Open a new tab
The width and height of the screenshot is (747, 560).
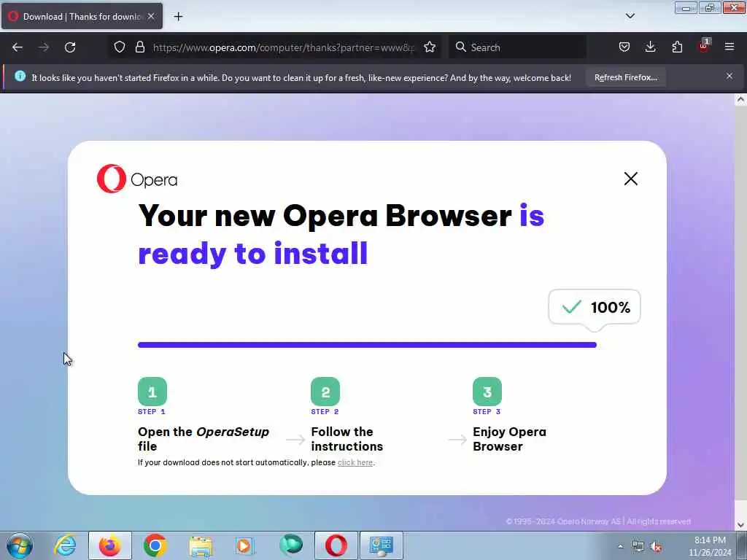pos(178,17)
